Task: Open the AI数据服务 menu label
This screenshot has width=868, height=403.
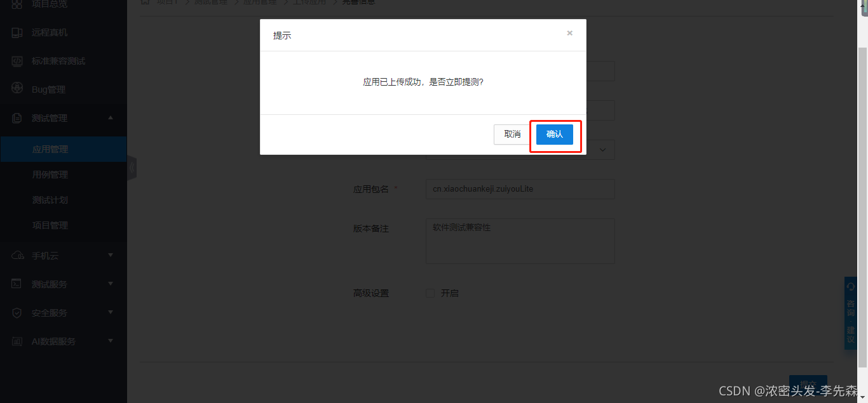Action: [x=54, y=341]
